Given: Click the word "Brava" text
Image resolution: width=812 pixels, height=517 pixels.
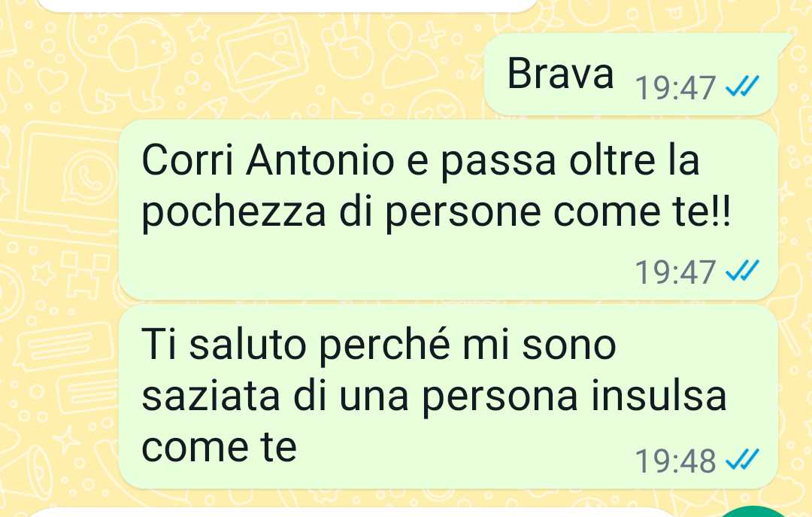Looking at the screenshot, I should [x=560, y=73].
